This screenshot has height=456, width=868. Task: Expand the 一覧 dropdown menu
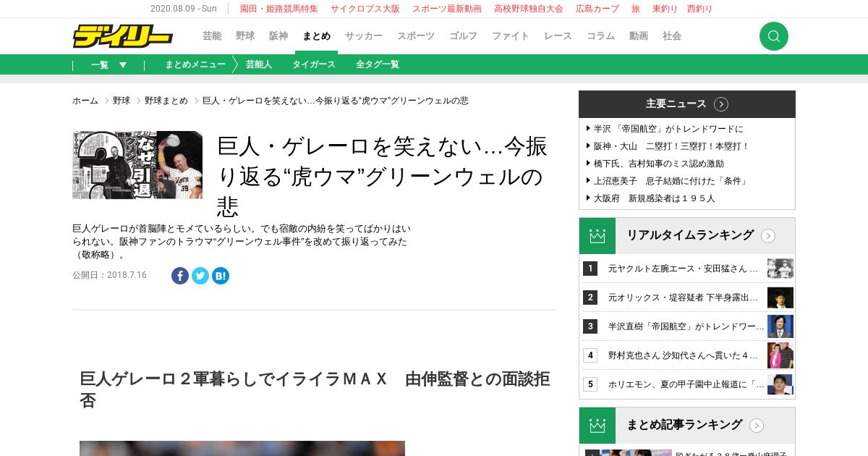click(x=109, y=64)
